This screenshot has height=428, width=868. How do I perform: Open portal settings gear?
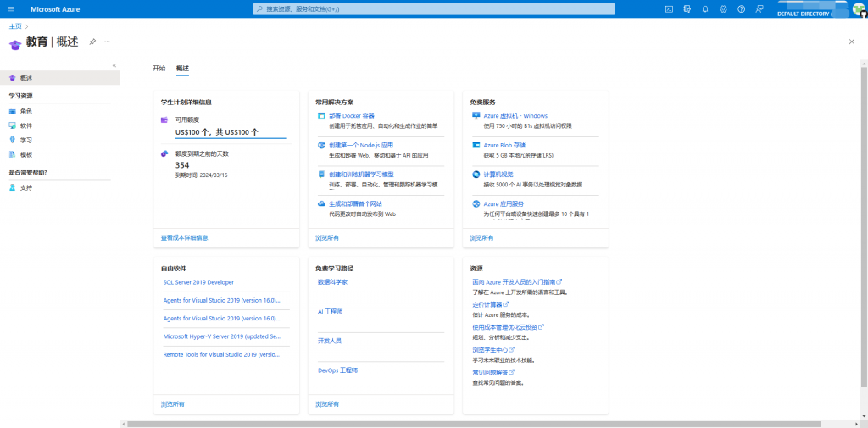[723, 9]
